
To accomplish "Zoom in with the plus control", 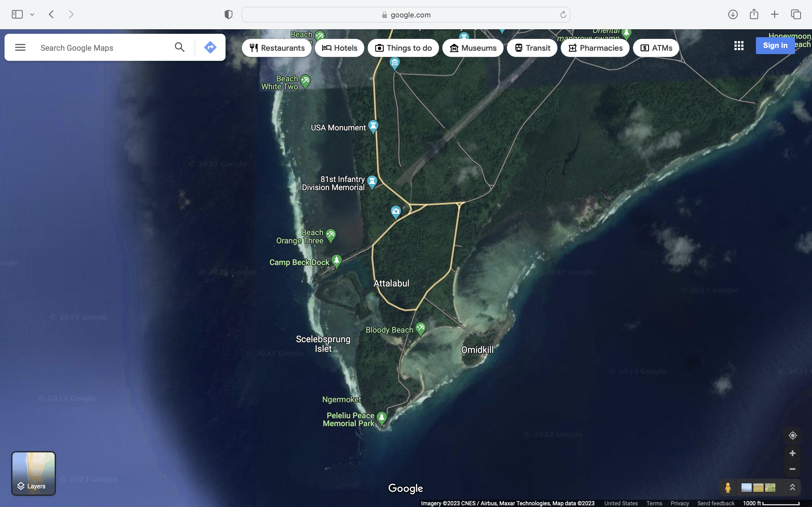I will 792,453.
